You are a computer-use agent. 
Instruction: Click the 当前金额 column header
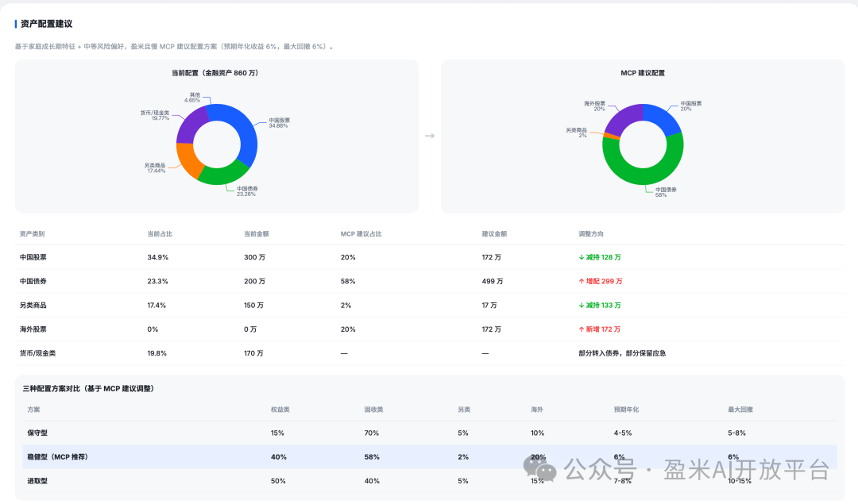(257, 234)
